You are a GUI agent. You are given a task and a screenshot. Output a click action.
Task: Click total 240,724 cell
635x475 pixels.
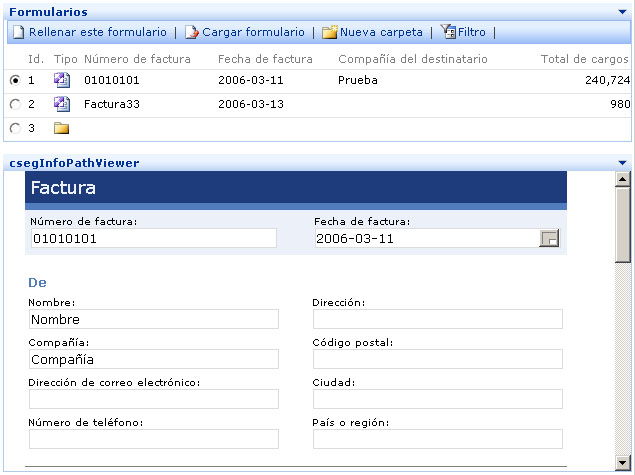pyautogui.click(x=607, y=80)
